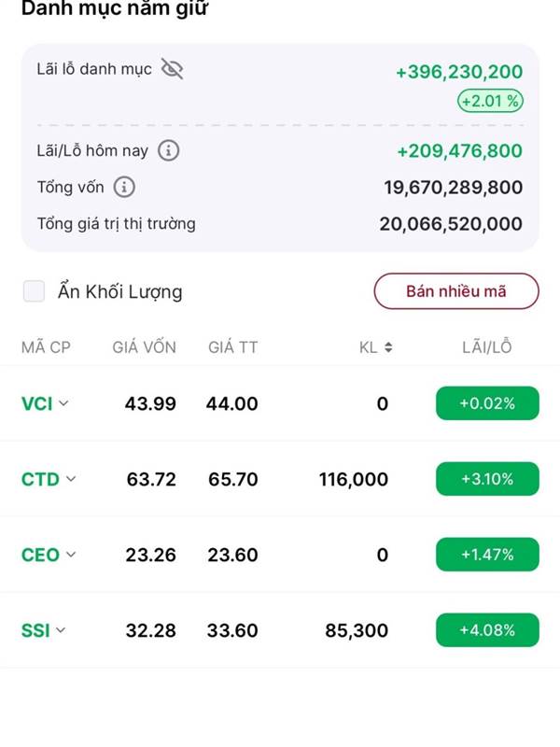This screenshot has width=560, height=747.
Task: Check the Ẩn Khối Lượng checkbox
Action: [x=34, y=291]
